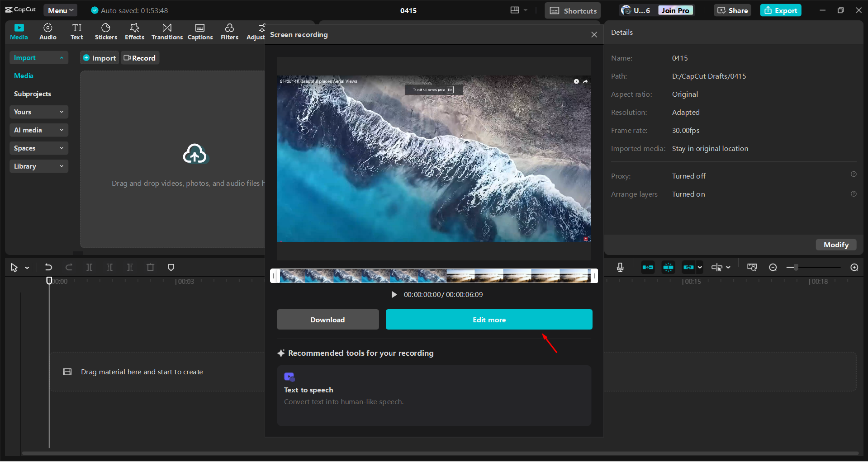
Task: Select the Effects panel
Action: (134, 31)
